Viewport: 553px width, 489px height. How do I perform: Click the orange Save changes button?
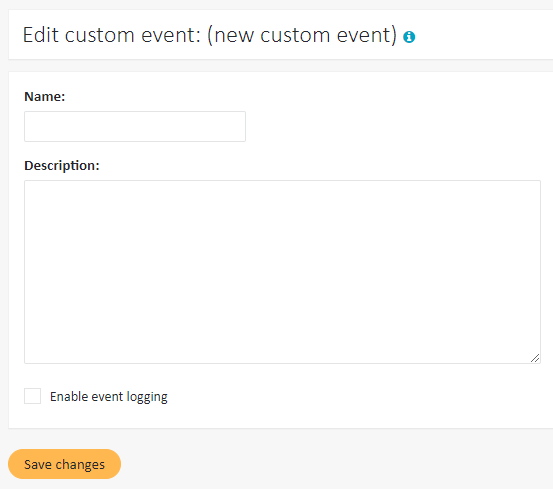point(65,464)
